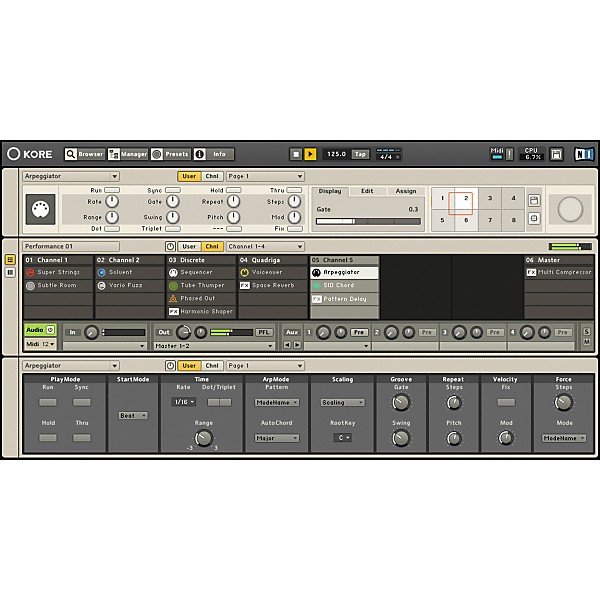Toggle the Thru button in top panel
The width and height of the screenshot is (600, 600).
click(294, 190)
